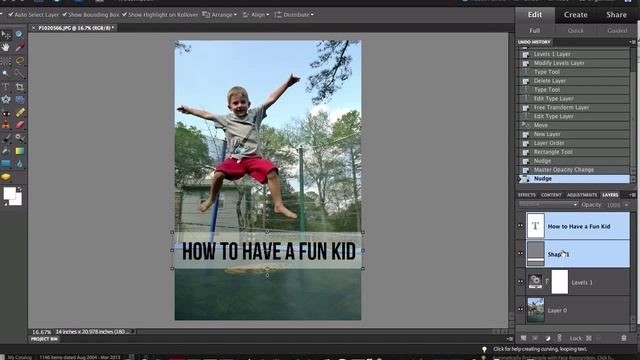Hide the Layer 0 photo layer

520,309
